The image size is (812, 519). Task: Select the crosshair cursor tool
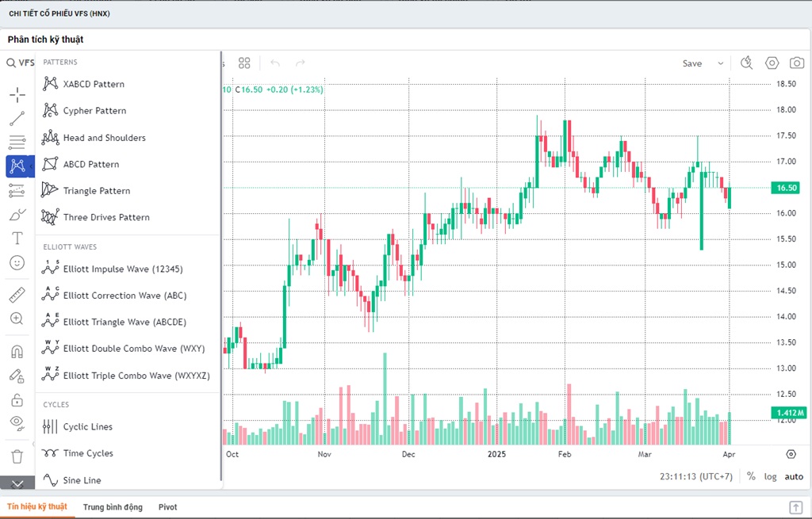(17, 95)
